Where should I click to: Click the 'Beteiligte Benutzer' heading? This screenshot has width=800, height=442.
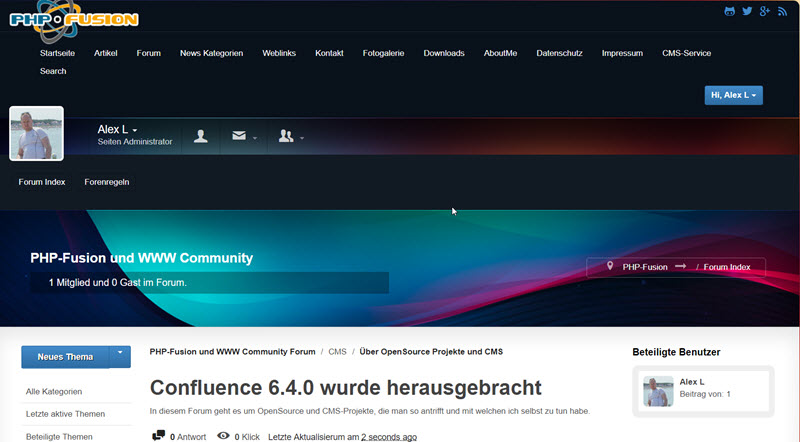pyautogui.click(x=676, y=352)
